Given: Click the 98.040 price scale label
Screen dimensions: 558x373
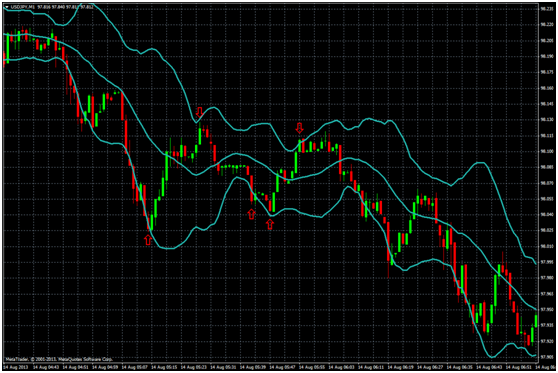Looking at the screenshot, I should tap(547, 214).
